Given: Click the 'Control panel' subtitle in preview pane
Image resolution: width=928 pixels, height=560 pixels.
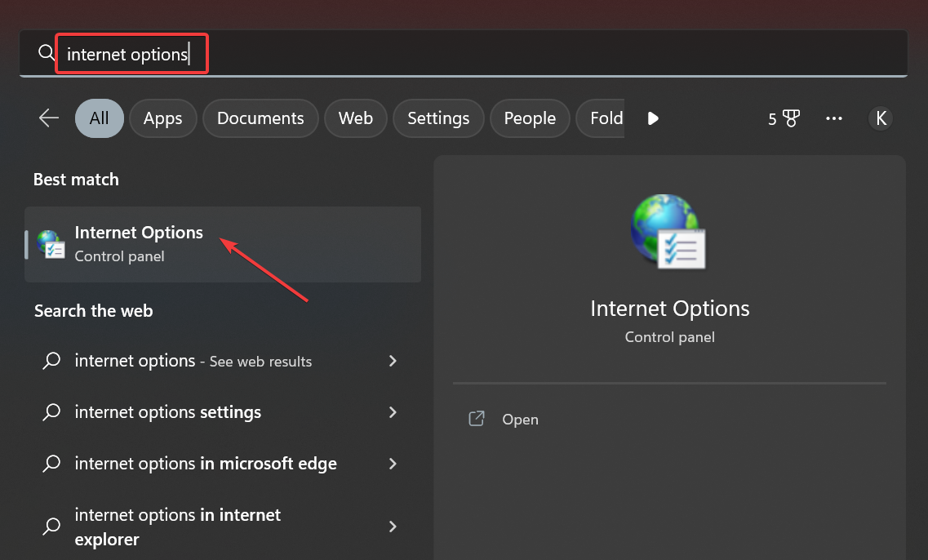Looking at the screenshot, I should [x=670, y=337].
